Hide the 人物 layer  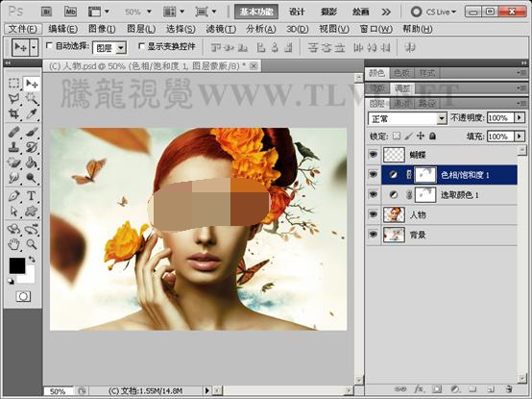(x=374, y=214)
